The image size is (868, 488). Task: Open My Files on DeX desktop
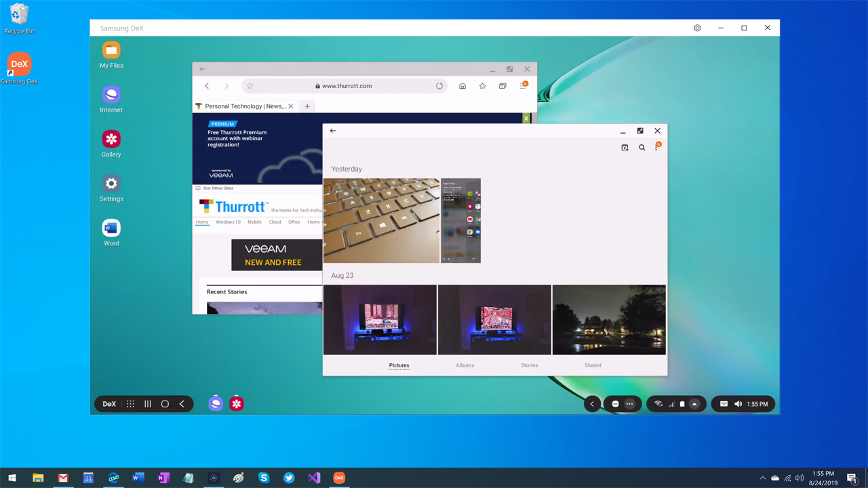click(111, 51)
